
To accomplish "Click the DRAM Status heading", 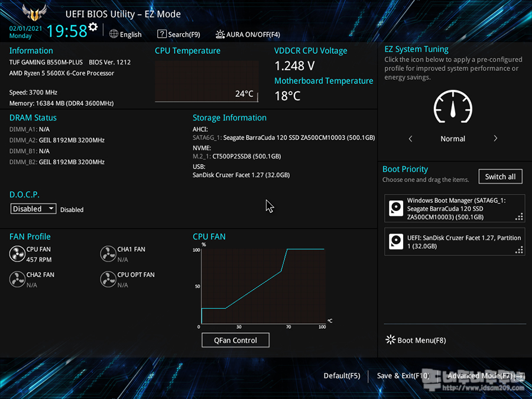I will (x=33, y=118).
